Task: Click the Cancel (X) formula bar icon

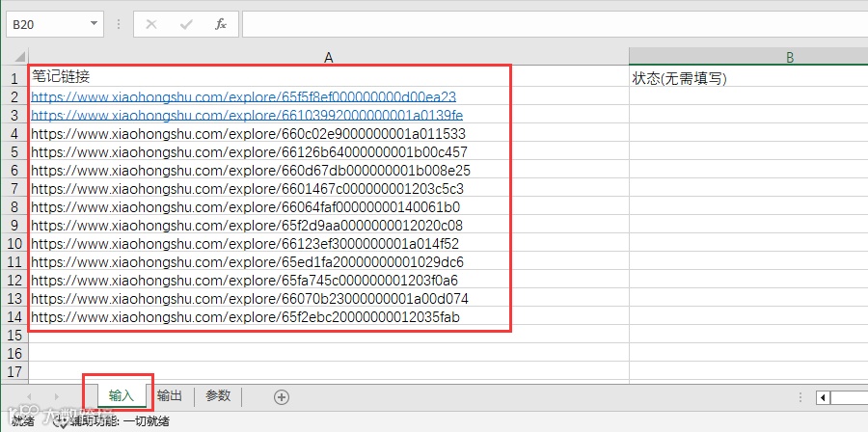Action: point(151,24)
